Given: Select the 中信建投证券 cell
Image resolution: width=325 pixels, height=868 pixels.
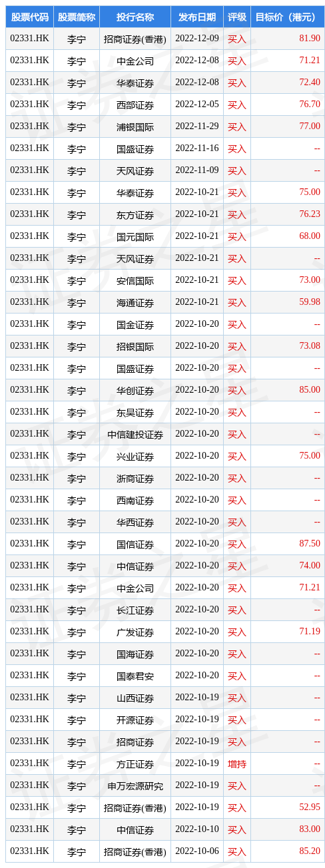Looking at the screenshot, I should click(x=135, y=434).
